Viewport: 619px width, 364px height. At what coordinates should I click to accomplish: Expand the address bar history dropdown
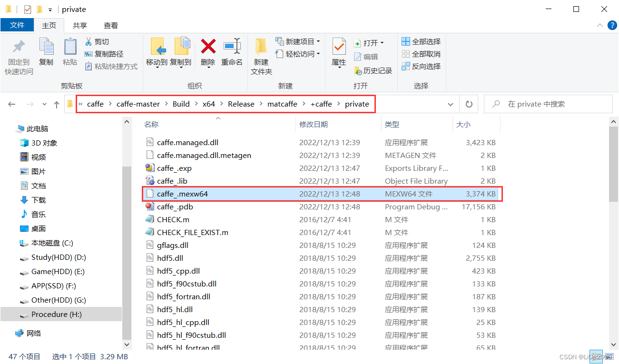pos(451,104)
